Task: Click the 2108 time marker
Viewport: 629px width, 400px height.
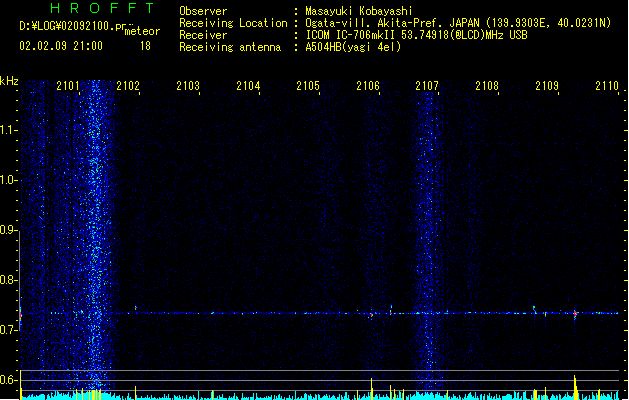Action: (x=487, y=86)
